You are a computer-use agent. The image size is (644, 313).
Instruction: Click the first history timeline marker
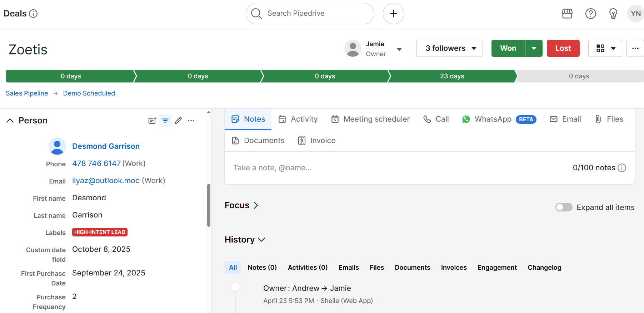pos(235,287)
